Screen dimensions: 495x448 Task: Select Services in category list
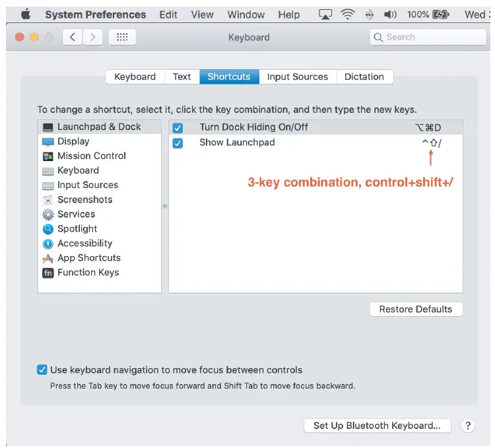[x=100, y=214]
